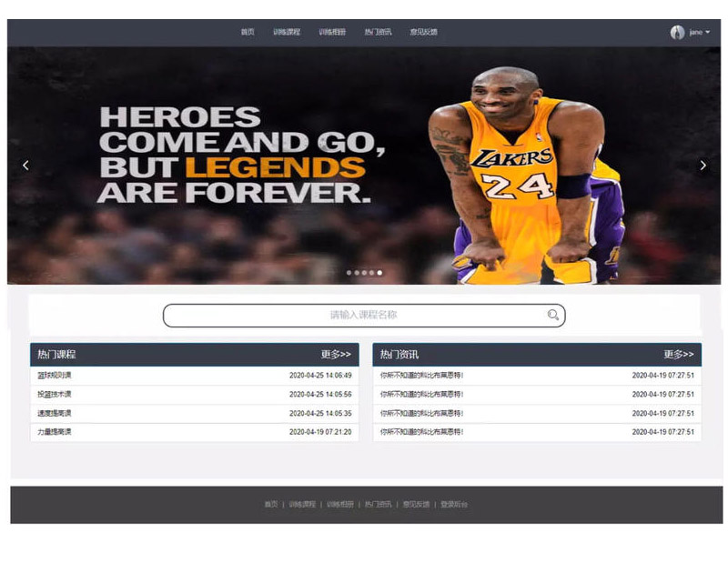The height and width of the screenshot is (573, 728).
Task: Click the footer 首页 link
Action: tap(271, 505)
